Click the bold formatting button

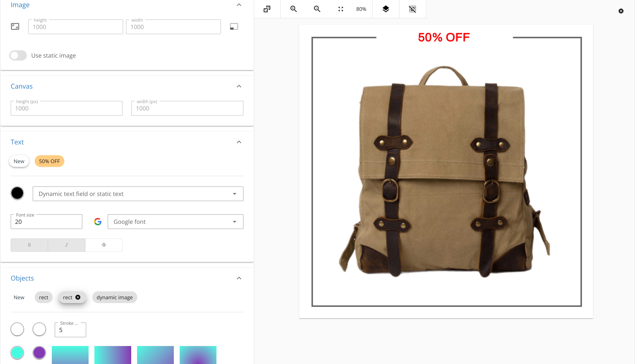(29, 245)
